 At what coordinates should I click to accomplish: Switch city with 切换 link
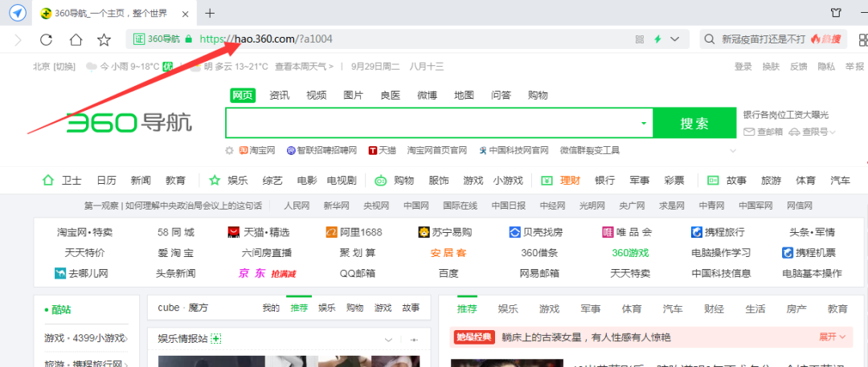click(x=64, y=67)
